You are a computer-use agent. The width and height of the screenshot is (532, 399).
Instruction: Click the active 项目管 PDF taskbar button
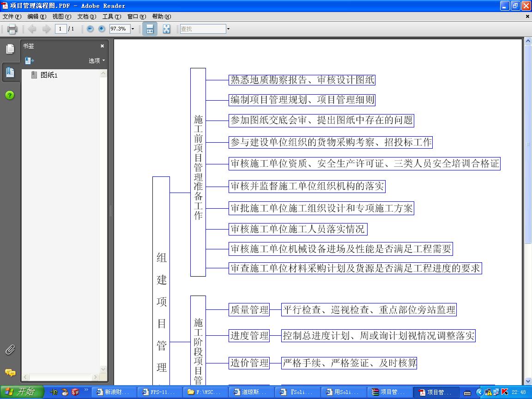coord(435,392)
